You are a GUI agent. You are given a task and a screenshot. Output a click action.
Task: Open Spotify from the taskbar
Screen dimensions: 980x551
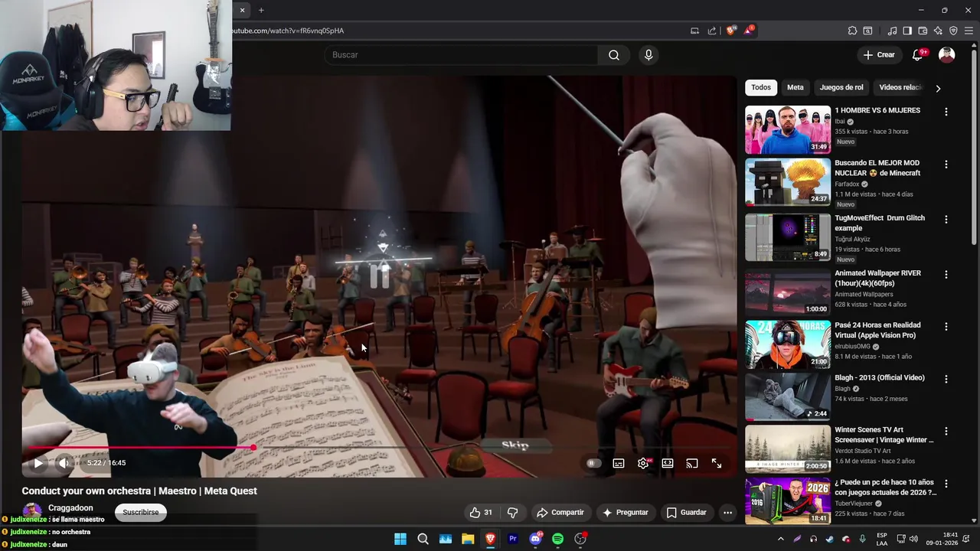pyautogui.click(x=558, y=539)
